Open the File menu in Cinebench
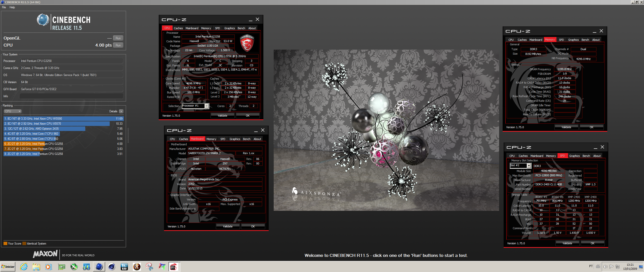 point(4,7)
